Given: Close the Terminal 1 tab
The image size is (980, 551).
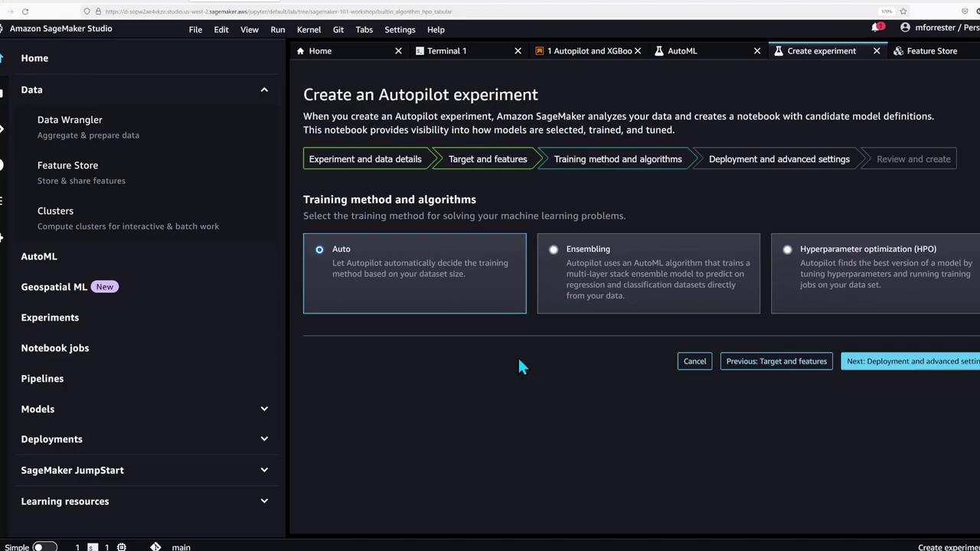Looking at the screenshot, I should pos(518,51).
